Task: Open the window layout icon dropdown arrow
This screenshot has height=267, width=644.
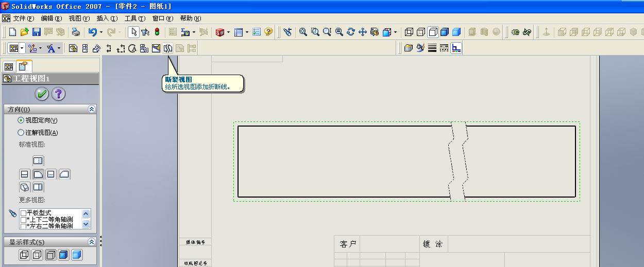Action: [x=247, y=32]
